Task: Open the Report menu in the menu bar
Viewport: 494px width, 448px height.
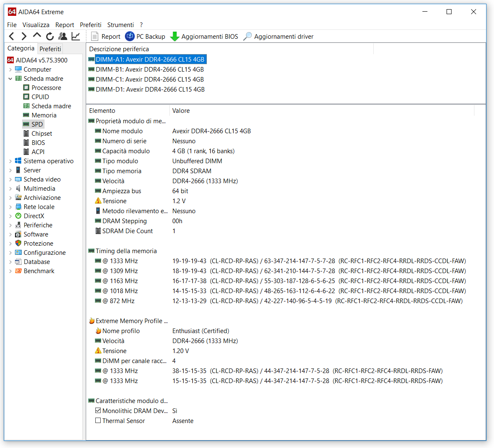Action: [x=65, y=25]
